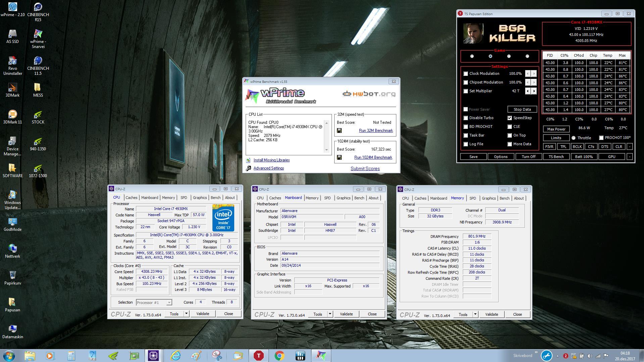Open the Tools dropdown arrow in the Mainboard CPU-Z window
This screenshot has height=362, width=644.
pos(330,314)
